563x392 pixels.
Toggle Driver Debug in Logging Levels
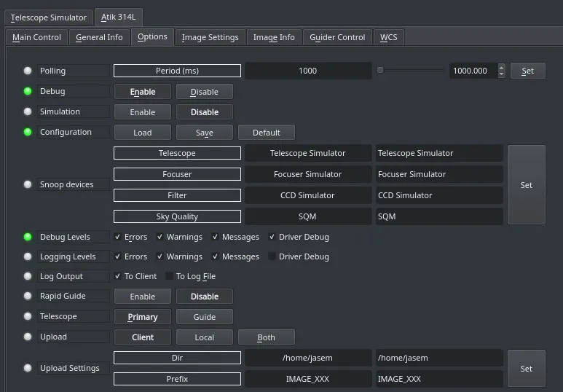coord(272,256)
